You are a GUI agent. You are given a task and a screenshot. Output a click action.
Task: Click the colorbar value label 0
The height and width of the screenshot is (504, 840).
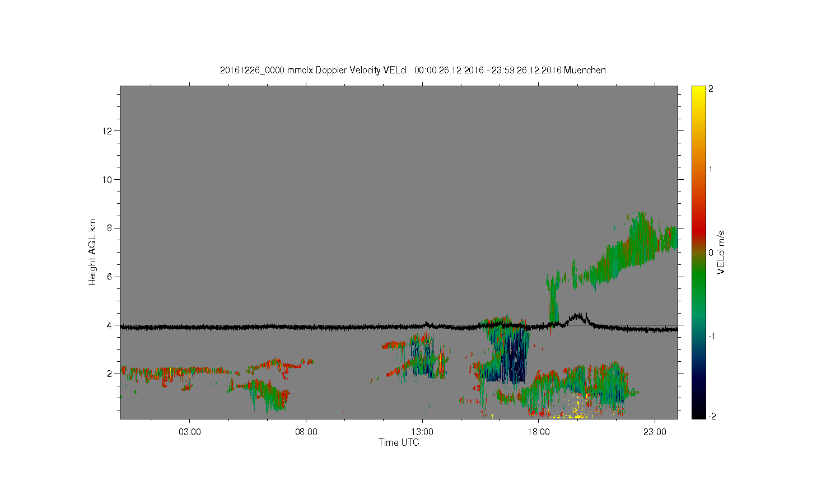(711, 253)
